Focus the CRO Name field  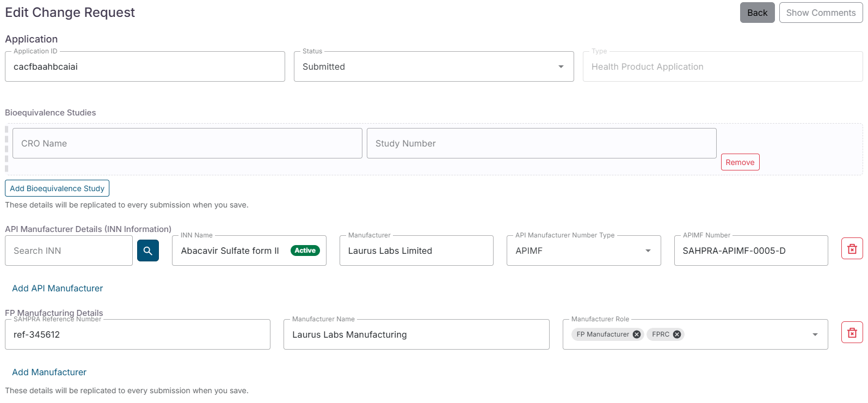[187, 144]
